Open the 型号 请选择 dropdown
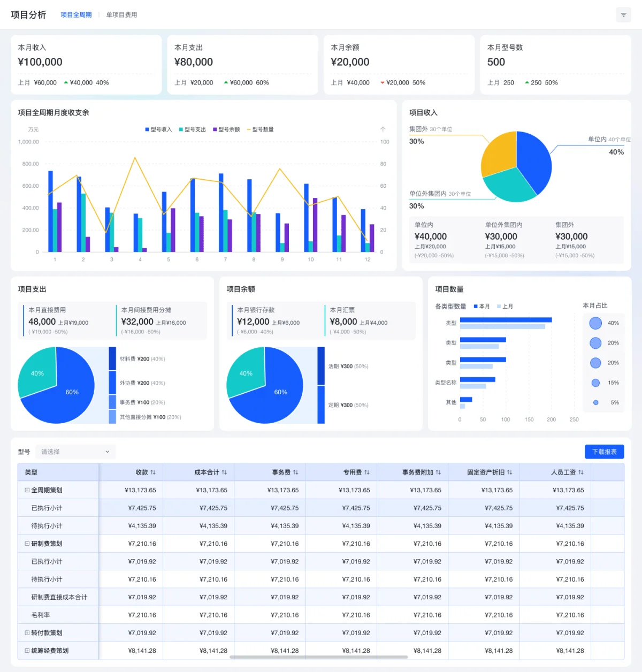Viewport: 642px width, 672px height. click(75, 452)
